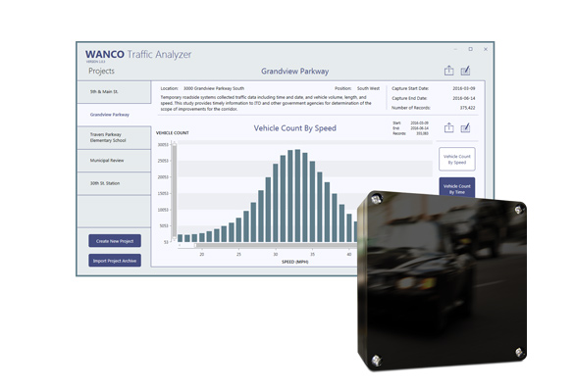Image resolution: width=574 pixels, height=392 pixels.
Task: Click the project export icon beside Grandview Parkway title
Action: (x=448, y=71)
